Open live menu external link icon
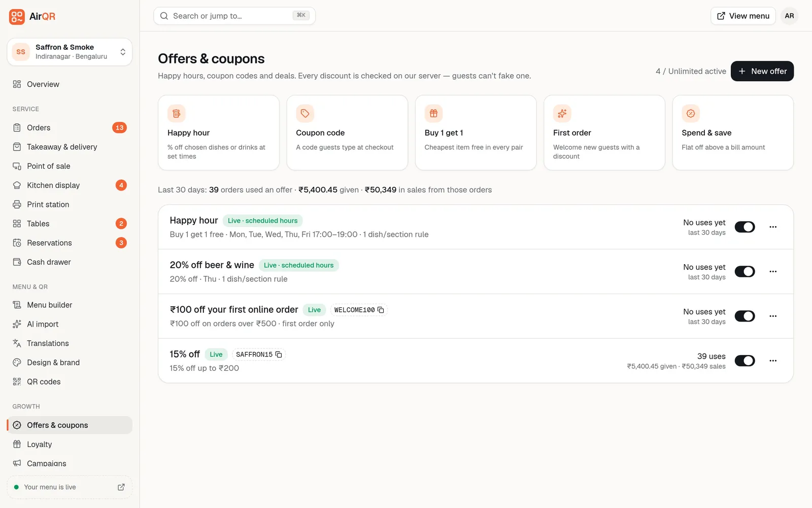 point(121,487)
